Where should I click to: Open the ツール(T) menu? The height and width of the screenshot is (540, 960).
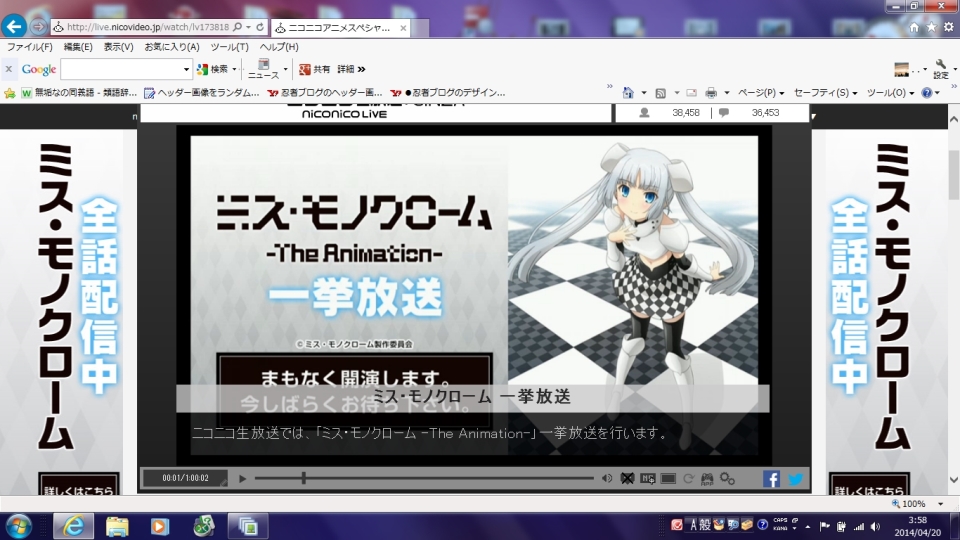point(230,47)
